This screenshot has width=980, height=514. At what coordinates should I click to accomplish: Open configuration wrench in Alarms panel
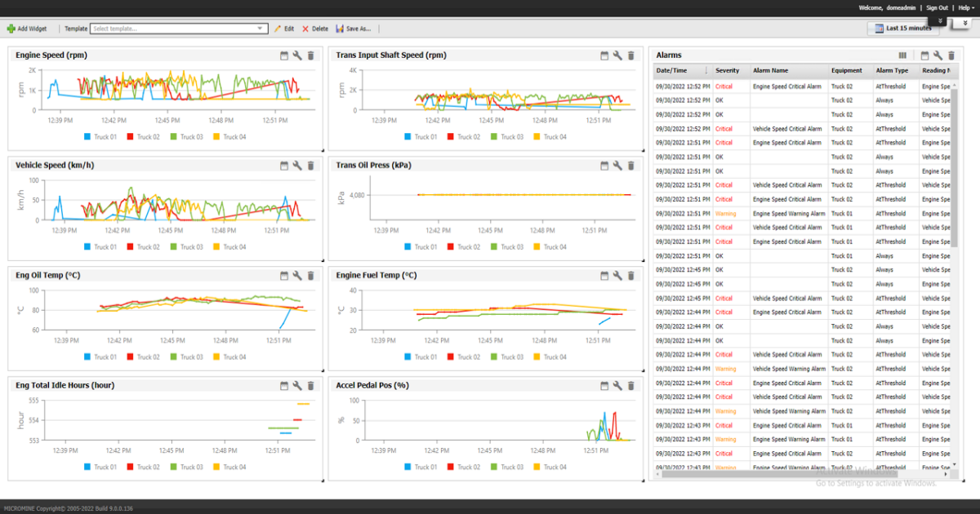(x=938, y=55)
